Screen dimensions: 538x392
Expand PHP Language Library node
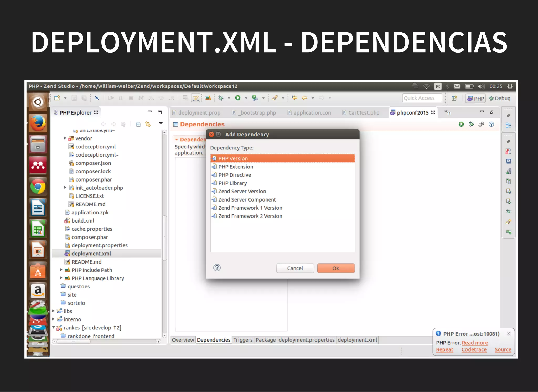(x=61, y=278)
